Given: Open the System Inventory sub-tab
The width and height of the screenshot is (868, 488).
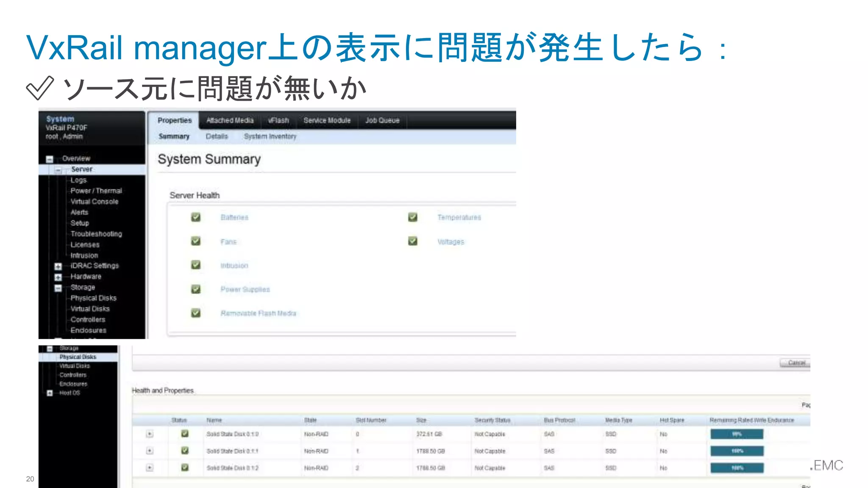Looking at the screenshot, I should tap(270, 136).
